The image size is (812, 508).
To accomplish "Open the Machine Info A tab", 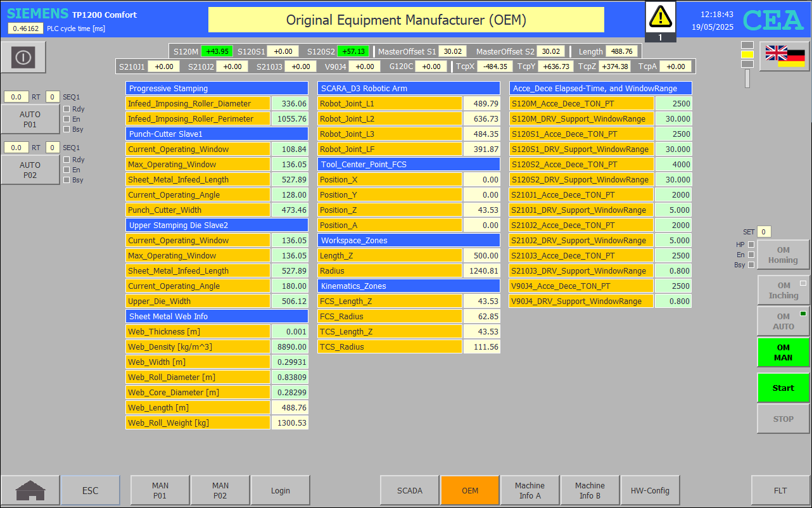I will coord(530,490).
